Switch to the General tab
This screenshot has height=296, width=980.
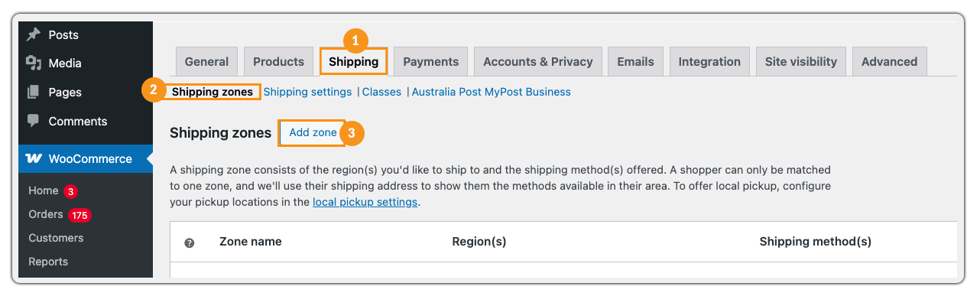[x=206, y=62]
